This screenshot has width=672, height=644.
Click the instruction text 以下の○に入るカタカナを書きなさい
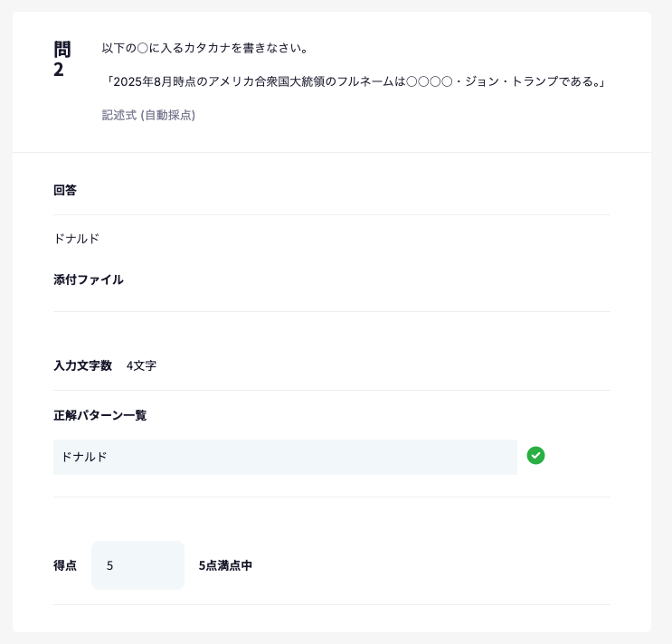coord(205,48)
